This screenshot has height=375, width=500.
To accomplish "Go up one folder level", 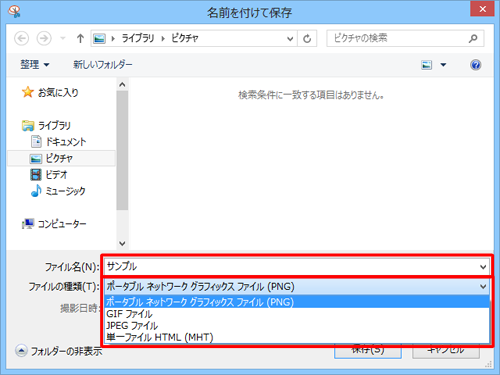I will (x=80, y=38).
